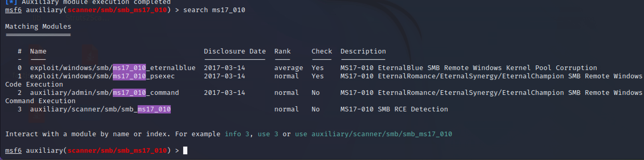The width and height of the screenshot is (644, 160).
Task: Click the underlined msf6 prompt on the last line
Action: pyautogui.click(x=13, y=150)
